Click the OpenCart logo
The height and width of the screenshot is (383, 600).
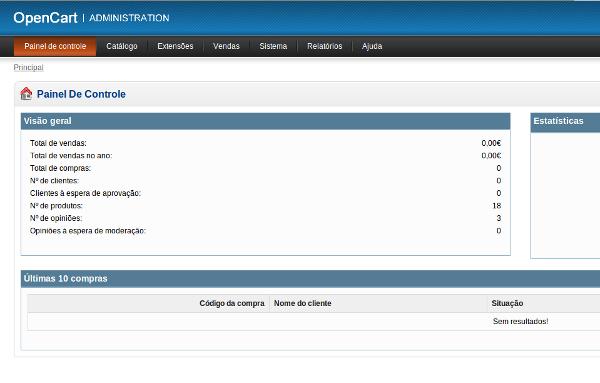[x=45, y=18]
